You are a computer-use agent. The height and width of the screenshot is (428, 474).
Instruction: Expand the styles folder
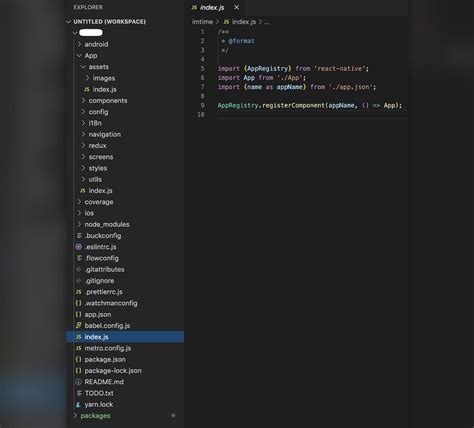point(98,168)
